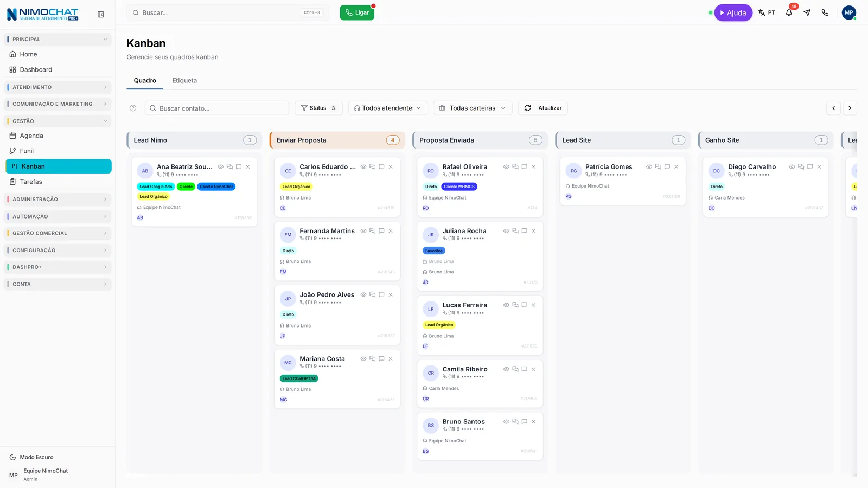View Camila Ribeiro card eye icon
This screenshot has width=868, height=488.
tap(506, 369)
